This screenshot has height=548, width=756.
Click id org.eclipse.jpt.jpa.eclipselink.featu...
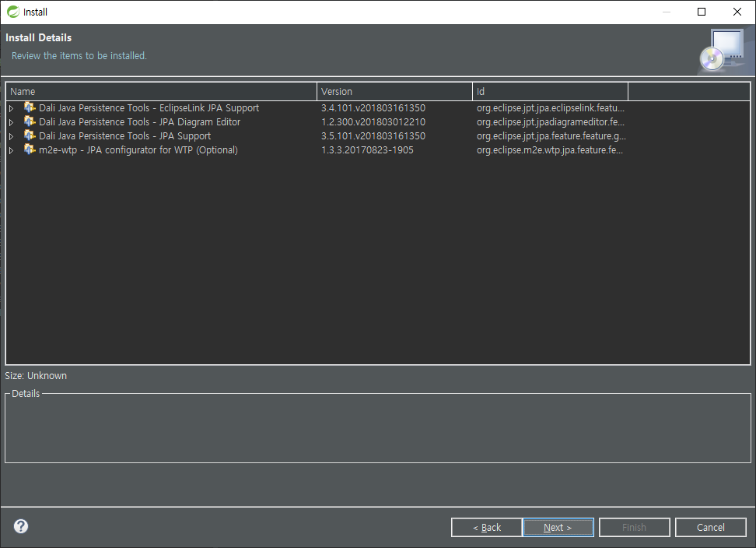[x=551, y=108]
